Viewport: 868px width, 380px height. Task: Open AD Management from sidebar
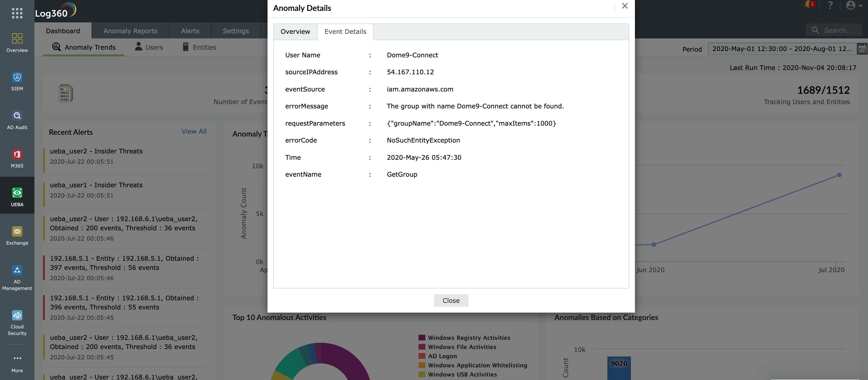[17, 277]
